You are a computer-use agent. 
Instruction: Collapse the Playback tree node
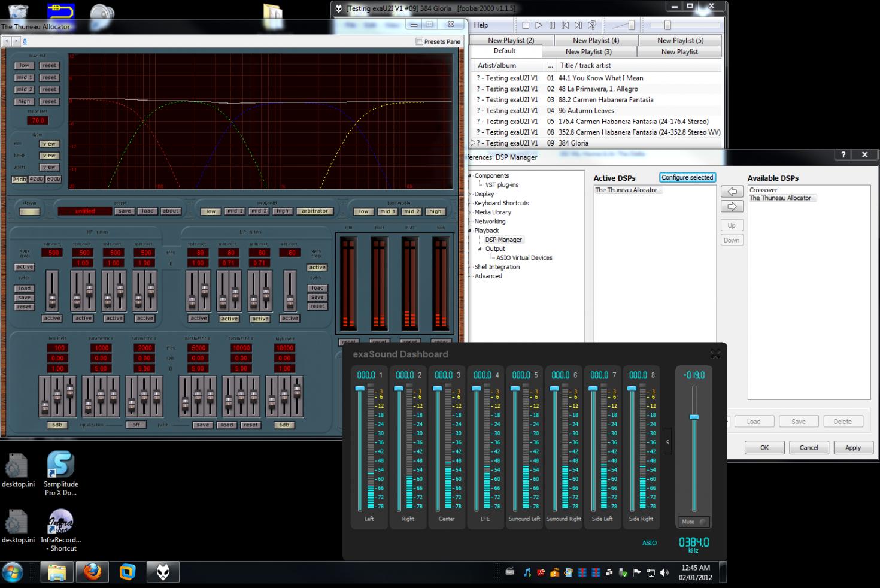(470, 231)
